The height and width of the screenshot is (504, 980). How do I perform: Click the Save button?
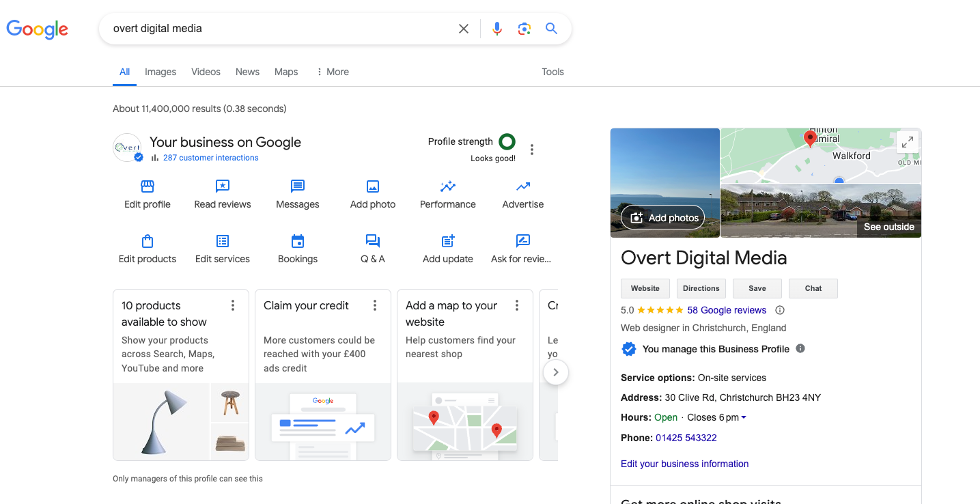click(757, 288)
